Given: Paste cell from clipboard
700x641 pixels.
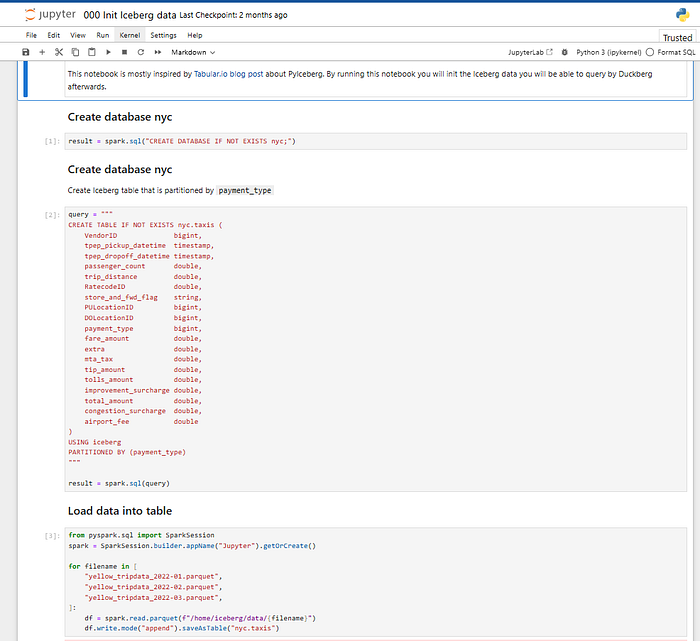Looking at the screenshot, I should pyautogui.click(x=91, y=52).
